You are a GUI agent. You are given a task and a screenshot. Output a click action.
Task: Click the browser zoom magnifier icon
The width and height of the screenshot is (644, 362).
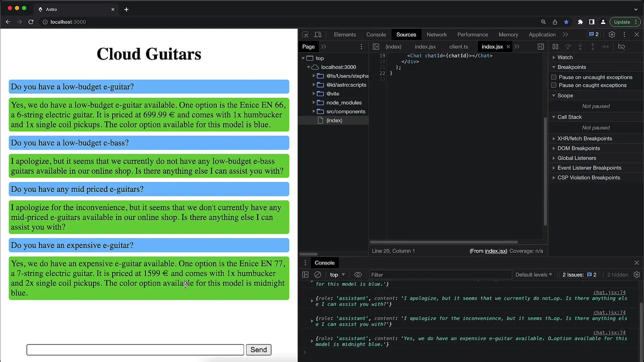coord(543,22)
